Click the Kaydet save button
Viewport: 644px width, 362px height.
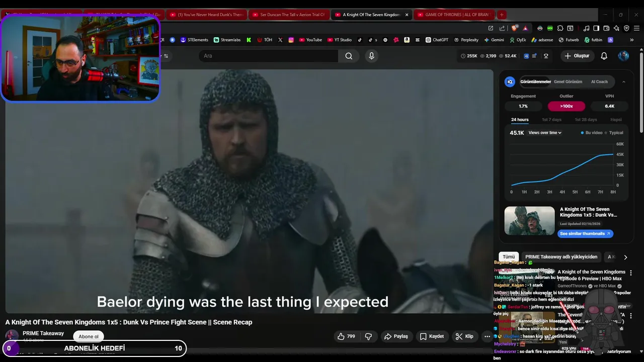[432, 336]
